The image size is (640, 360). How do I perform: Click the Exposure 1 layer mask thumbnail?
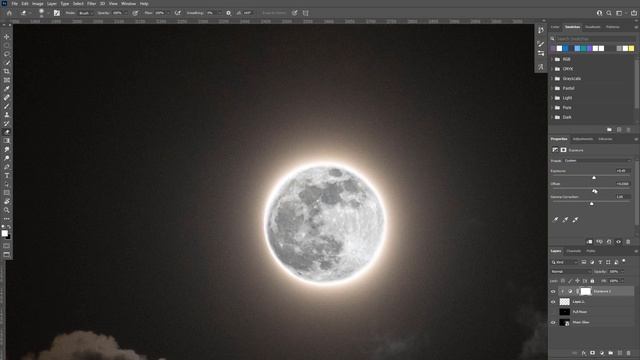[x=586, y=291]
